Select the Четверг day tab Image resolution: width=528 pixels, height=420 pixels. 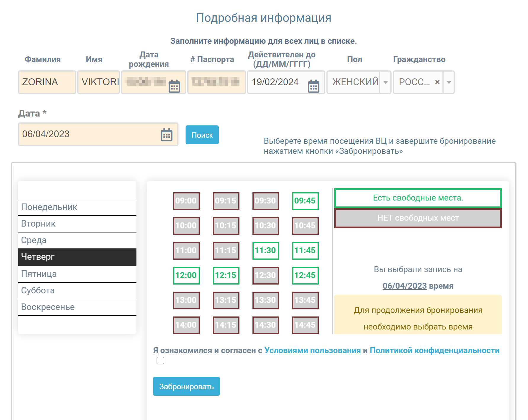[x=77, y=257]
